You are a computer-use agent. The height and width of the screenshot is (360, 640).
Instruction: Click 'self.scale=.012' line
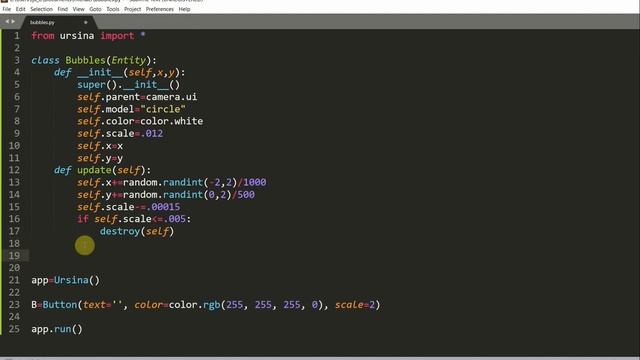click(120, 133)
